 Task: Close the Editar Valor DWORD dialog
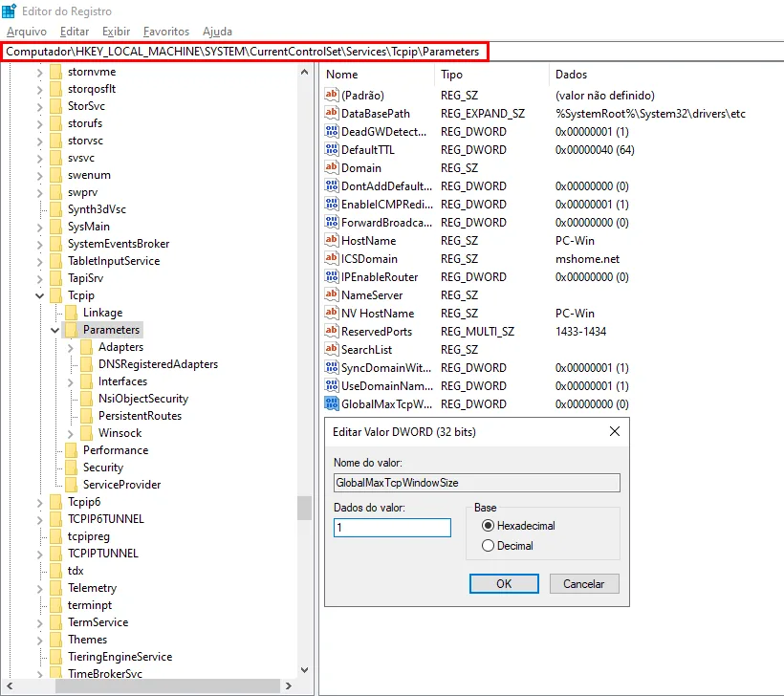(x=615, y=431)
